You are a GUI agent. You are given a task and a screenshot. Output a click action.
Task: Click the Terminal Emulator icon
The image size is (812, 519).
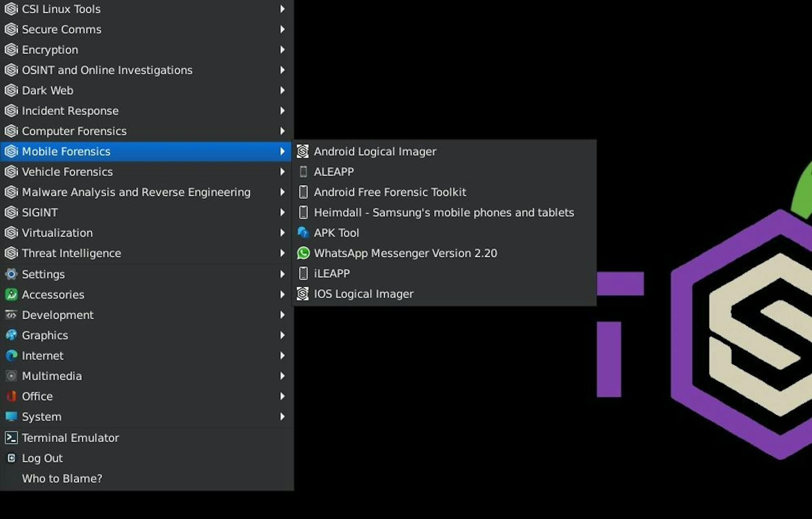point(11,437)
